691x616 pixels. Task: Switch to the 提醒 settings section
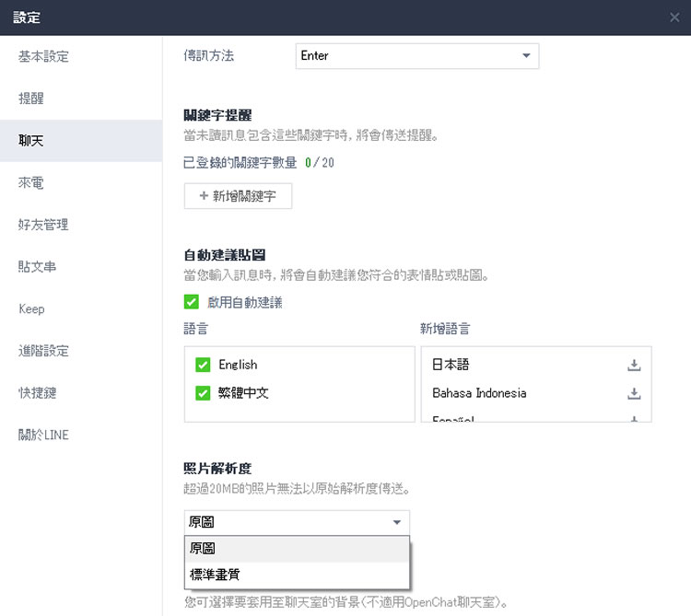point(31,99)
